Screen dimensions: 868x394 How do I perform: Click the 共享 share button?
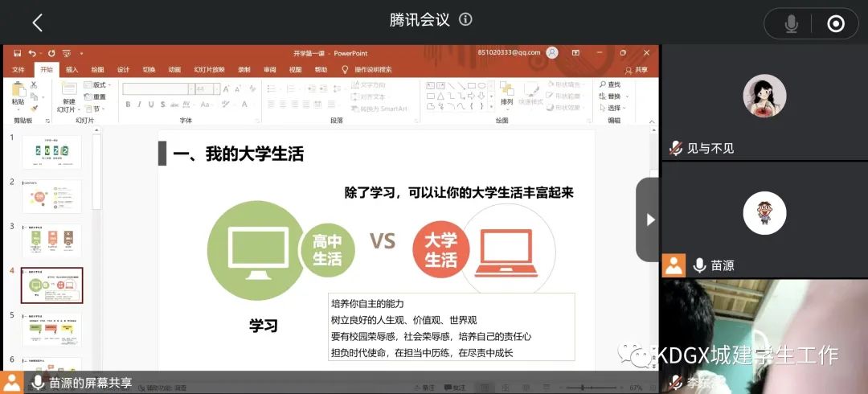click(637, 70)
